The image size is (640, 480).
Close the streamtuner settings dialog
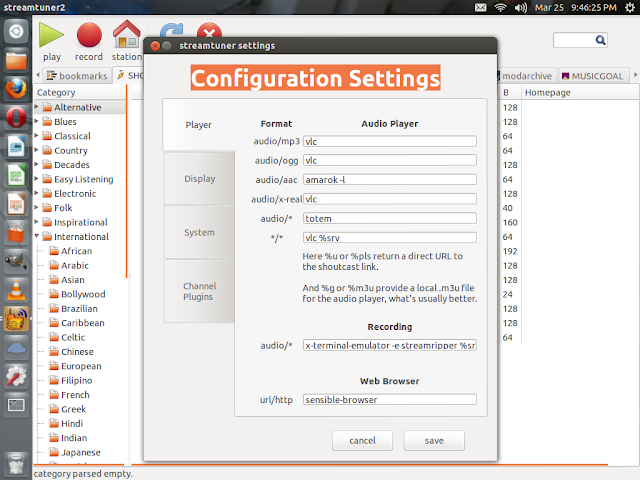[155, 46]
